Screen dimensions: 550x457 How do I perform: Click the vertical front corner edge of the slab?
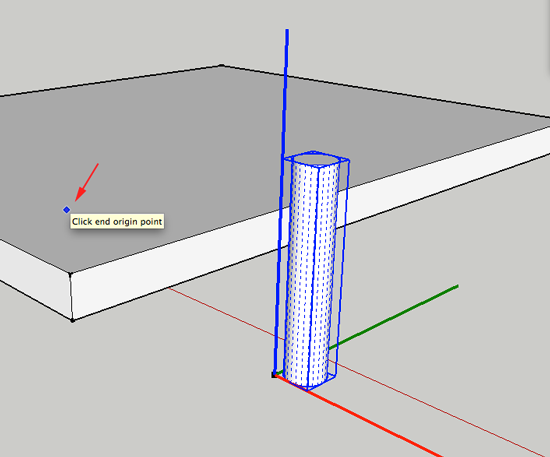71,297
